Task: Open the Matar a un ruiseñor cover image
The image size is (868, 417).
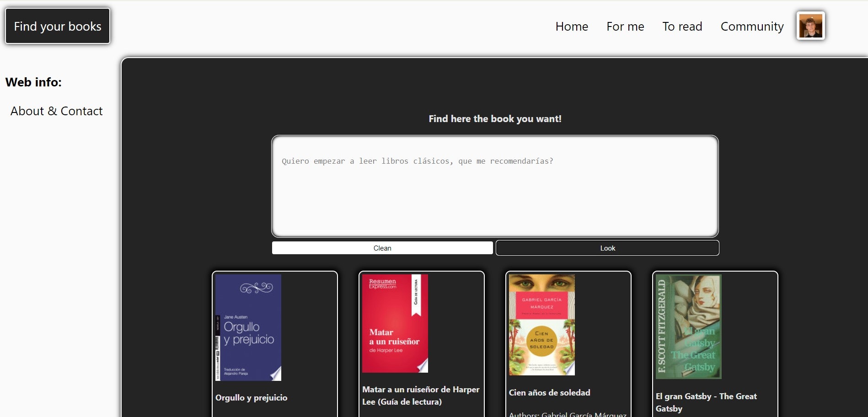Action: click(395, 323)
